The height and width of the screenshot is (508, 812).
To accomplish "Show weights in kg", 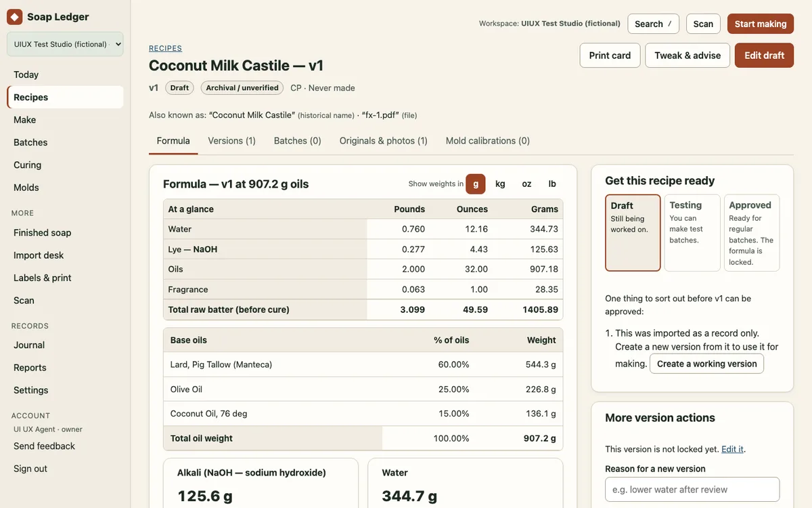I will point(500,184).
